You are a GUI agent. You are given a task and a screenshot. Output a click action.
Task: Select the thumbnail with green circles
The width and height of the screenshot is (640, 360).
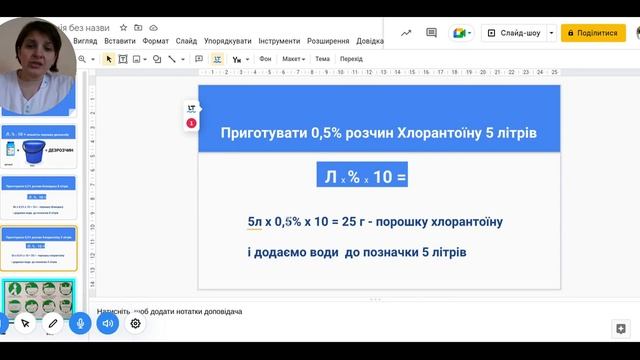point(39,300)
